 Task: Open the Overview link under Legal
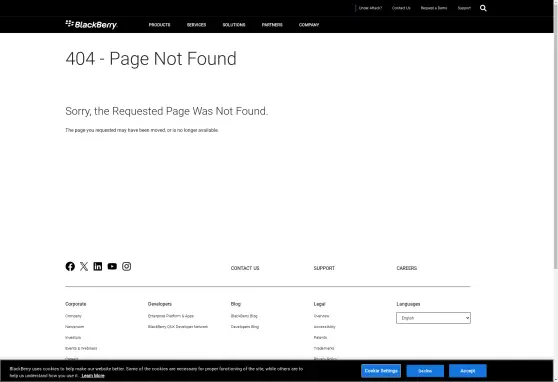[321, 316]
